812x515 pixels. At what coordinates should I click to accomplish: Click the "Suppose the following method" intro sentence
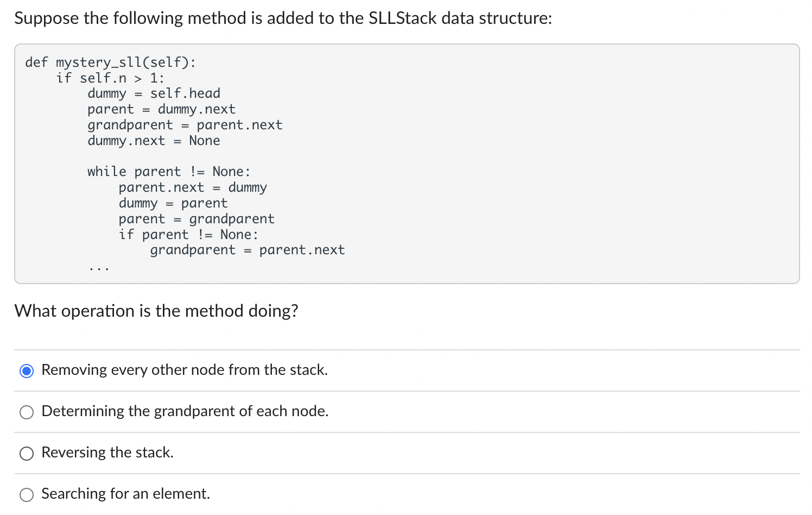coord(283,18)
